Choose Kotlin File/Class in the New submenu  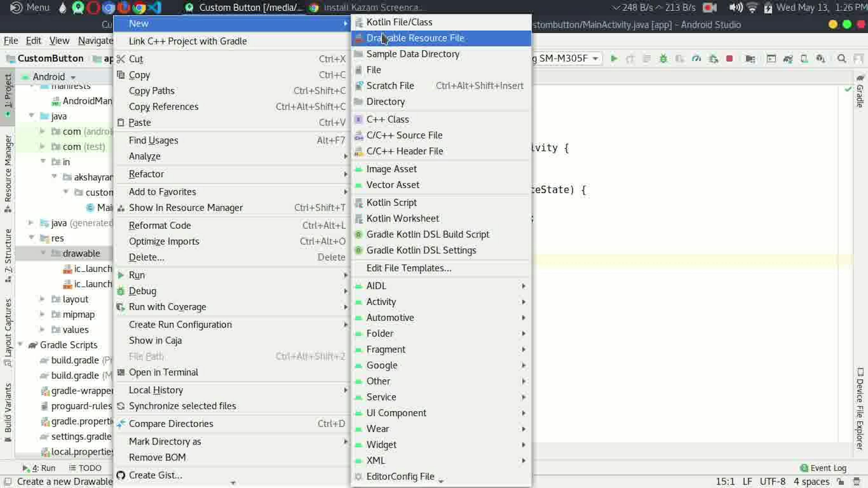coord(441,22)
